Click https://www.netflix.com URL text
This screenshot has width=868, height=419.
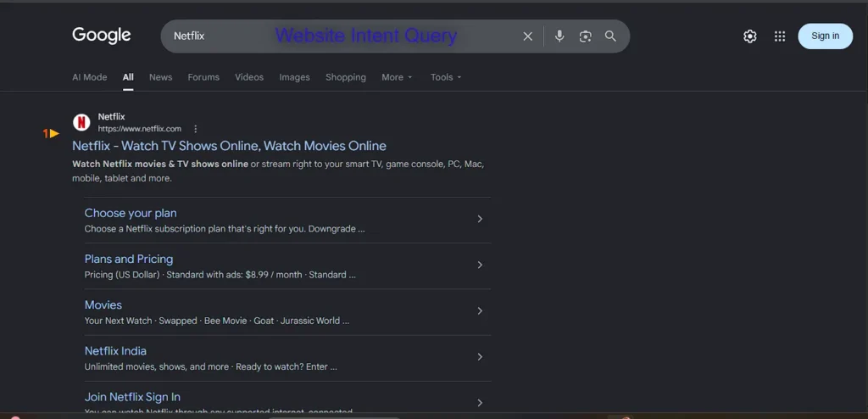point(140,129)
